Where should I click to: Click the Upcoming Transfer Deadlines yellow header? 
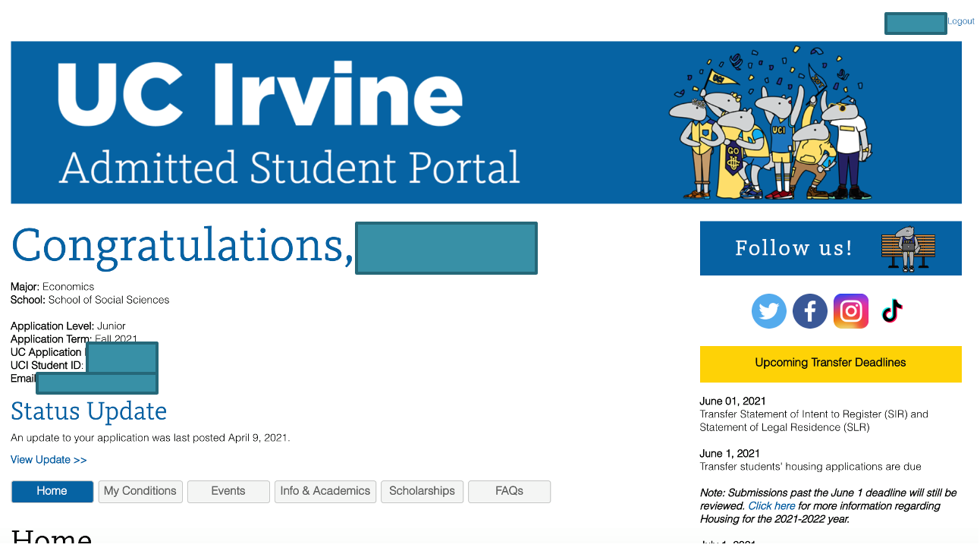(x=831, y=364)
